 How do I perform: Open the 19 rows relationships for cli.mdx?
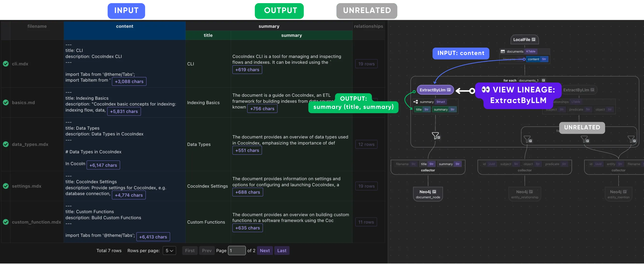366,64
